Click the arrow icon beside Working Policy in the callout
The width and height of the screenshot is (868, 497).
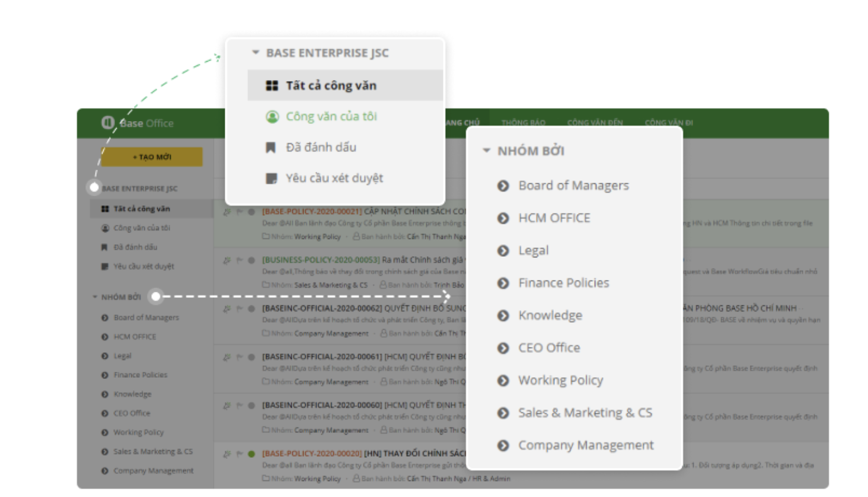503,380
